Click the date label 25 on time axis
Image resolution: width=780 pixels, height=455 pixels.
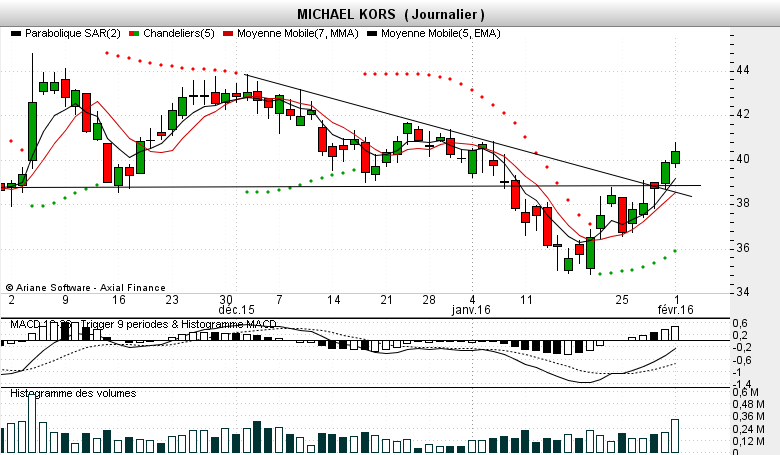point(622,300)
